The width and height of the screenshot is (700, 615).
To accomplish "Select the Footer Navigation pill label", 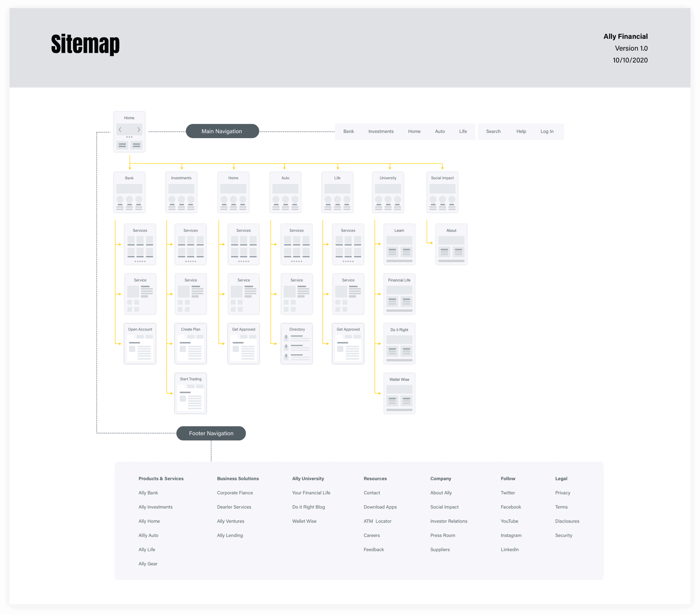I will tap(211, 434).
